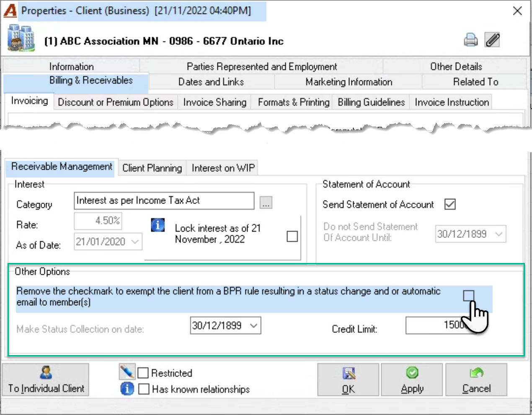Tick the BPR rule exemption checkbox
The image size is (532, 415).
click(x=469, y=296)
